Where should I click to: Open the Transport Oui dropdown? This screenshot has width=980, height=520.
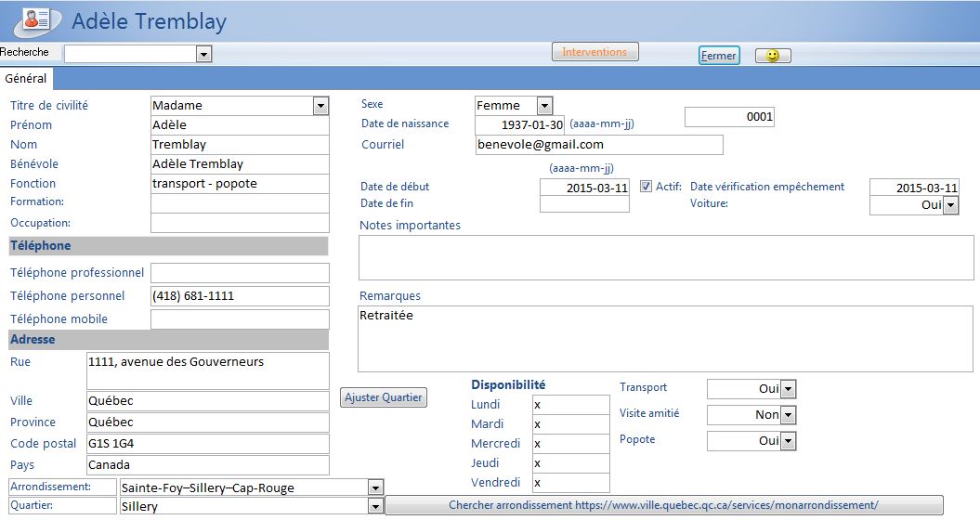click(x=788, y=389)
